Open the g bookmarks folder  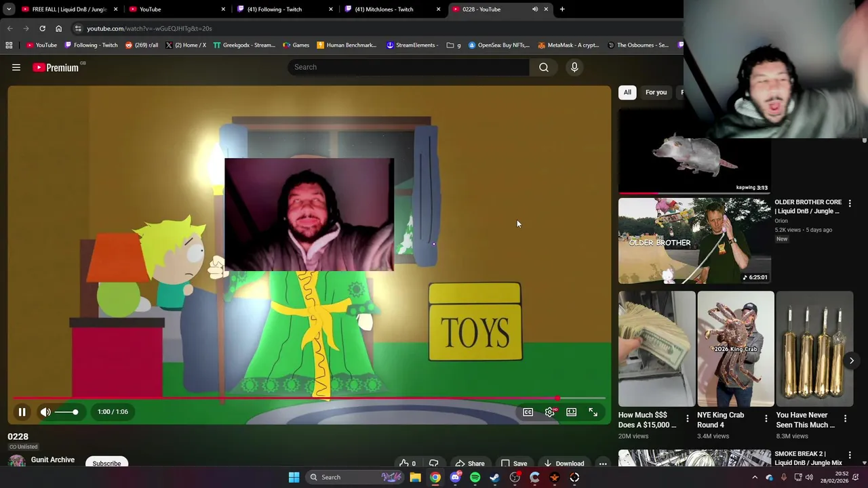tap(454, 45)
